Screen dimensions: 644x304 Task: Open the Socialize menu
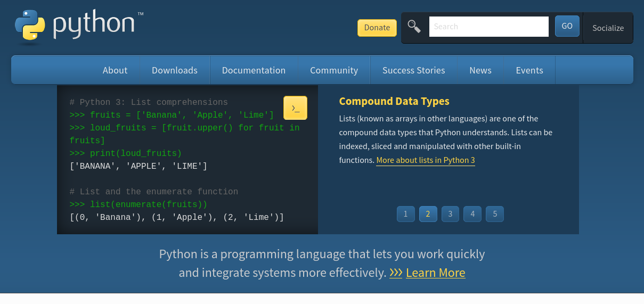(608, 28)
